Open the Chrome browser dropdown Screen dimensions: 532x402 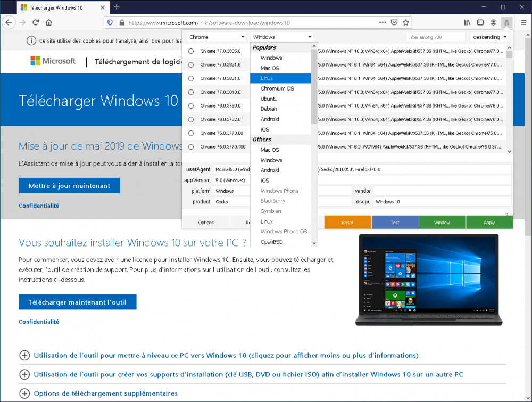click(217, 37)
